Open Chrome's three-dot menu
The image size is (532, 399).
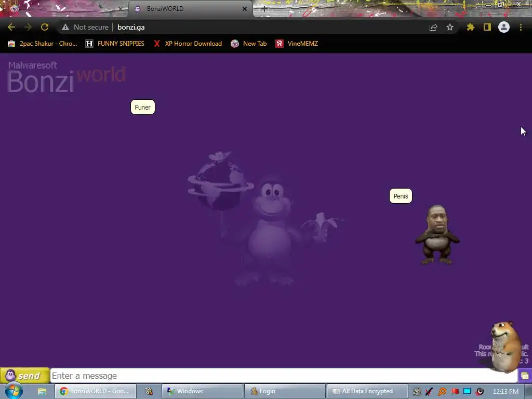(521, 27)
